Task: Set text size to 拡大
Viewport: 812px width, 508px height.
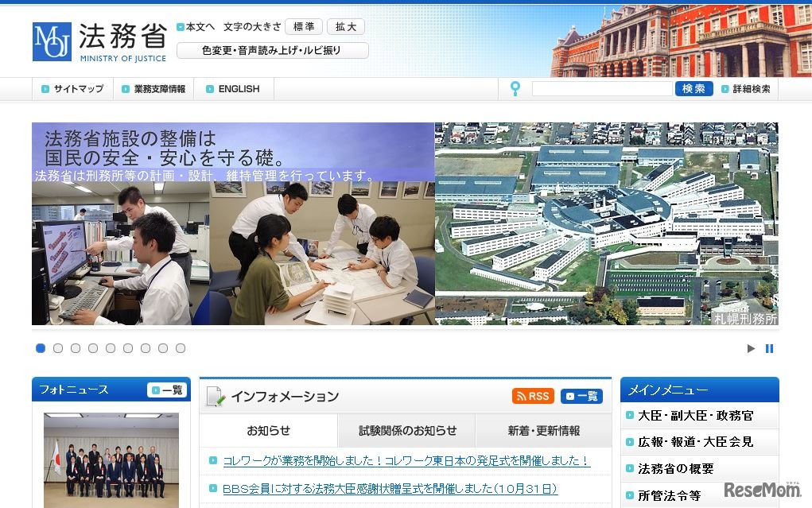Action: point(345,26)
